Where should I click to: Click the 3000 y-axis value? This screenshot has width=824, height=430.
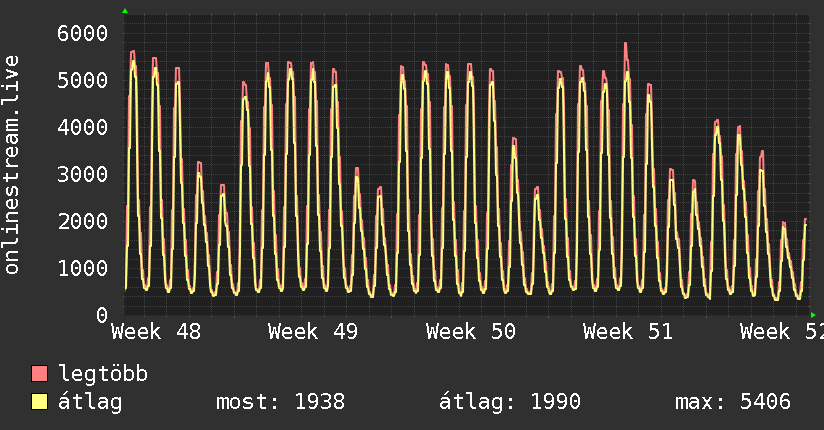pyautogui.click(x=83, y=174)
